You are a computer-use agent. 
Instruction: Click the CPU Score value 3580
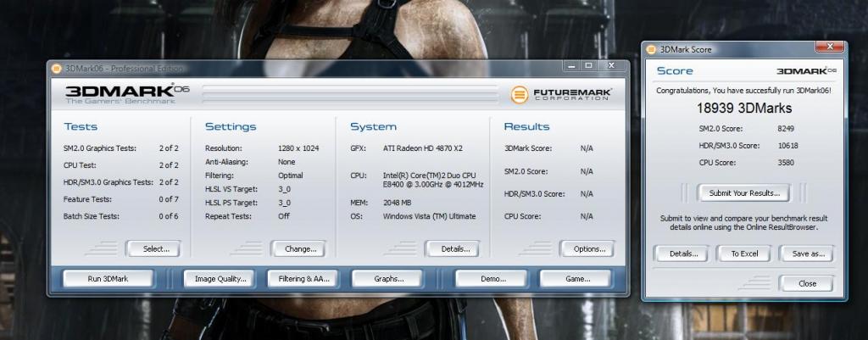pyautogui.click(x=786, y=163)
